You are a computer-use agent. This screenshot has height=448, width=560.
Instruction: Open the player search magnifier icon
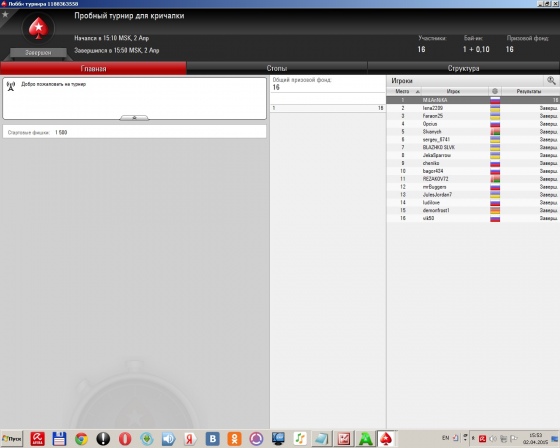point(551,81)
